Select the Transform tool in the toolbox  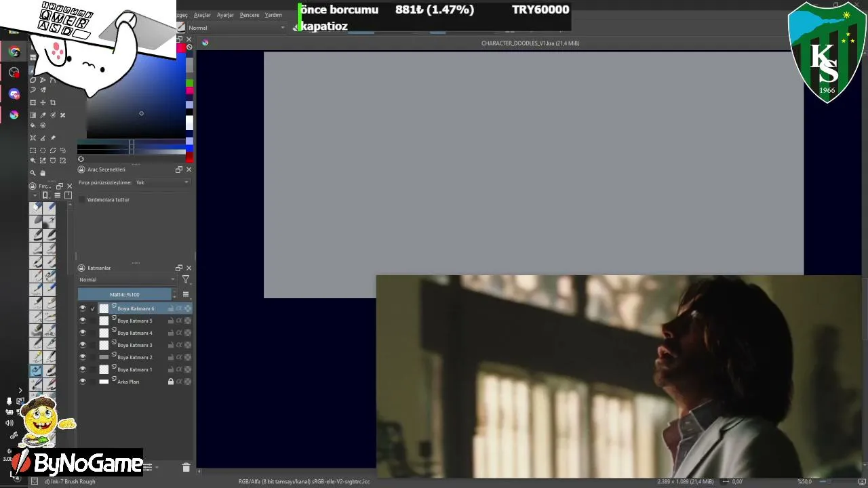(33, 103)
